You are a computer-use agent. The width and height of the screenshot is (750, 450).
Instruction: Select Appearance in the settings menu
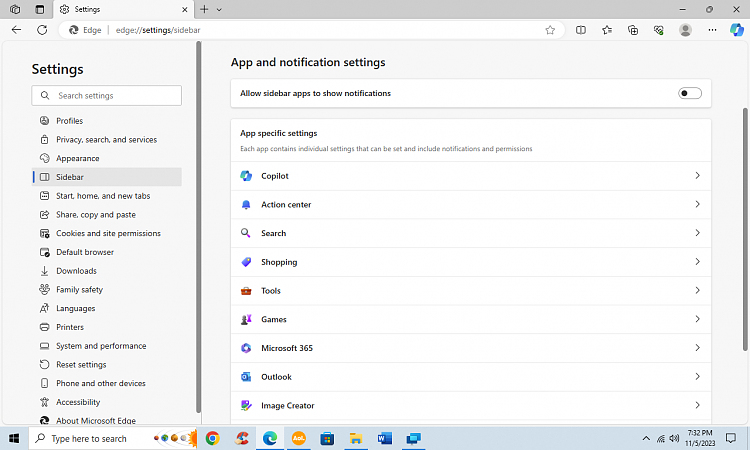tap(77, 158)
